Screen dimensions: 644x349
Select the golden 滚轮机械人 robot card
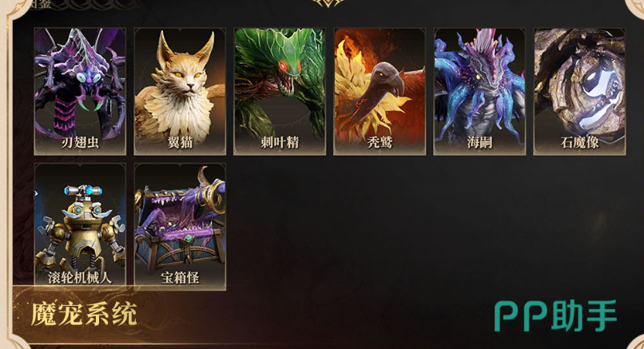pyautogui.click(x=80, y=227)
